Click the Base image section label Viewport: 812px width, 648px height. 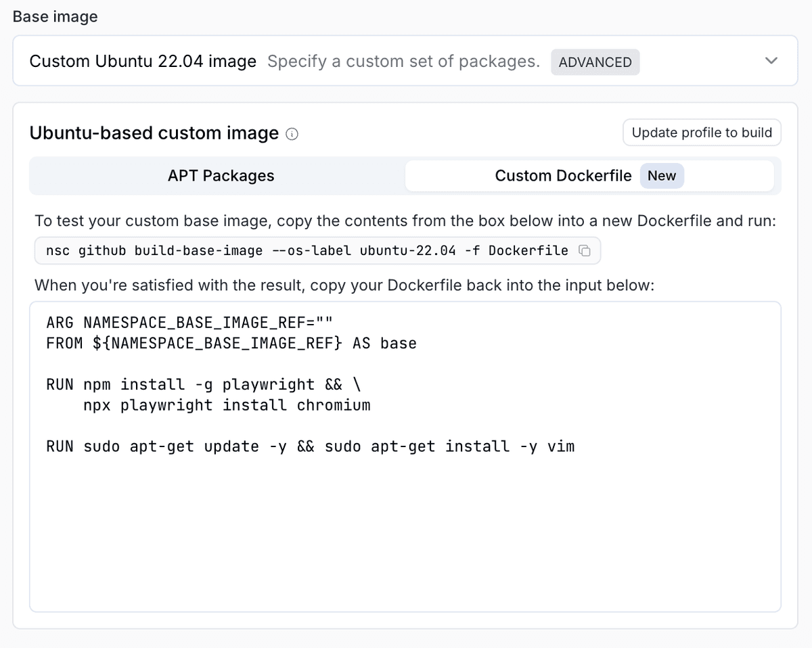[54, 16]
